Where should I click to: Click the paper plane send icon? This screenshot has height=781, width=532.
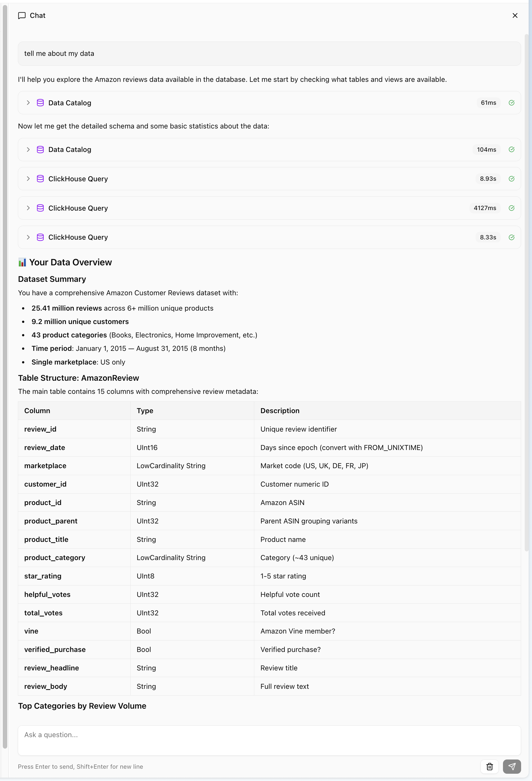click(512, 766)
